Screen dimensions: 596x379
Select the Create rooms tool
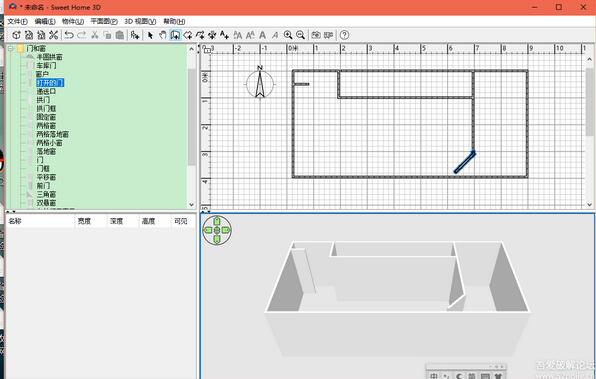pos(188,35)
